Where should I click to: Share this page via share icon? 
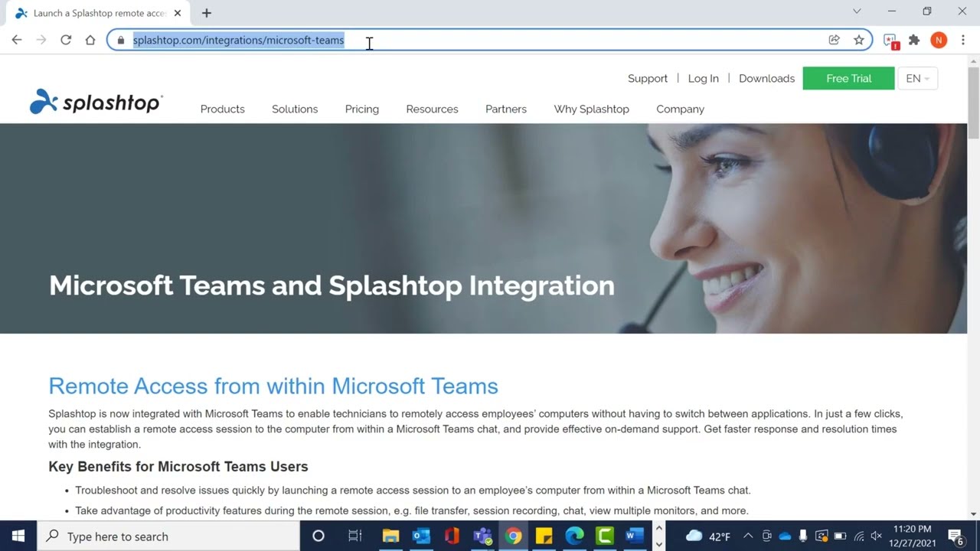coord(835,40)
